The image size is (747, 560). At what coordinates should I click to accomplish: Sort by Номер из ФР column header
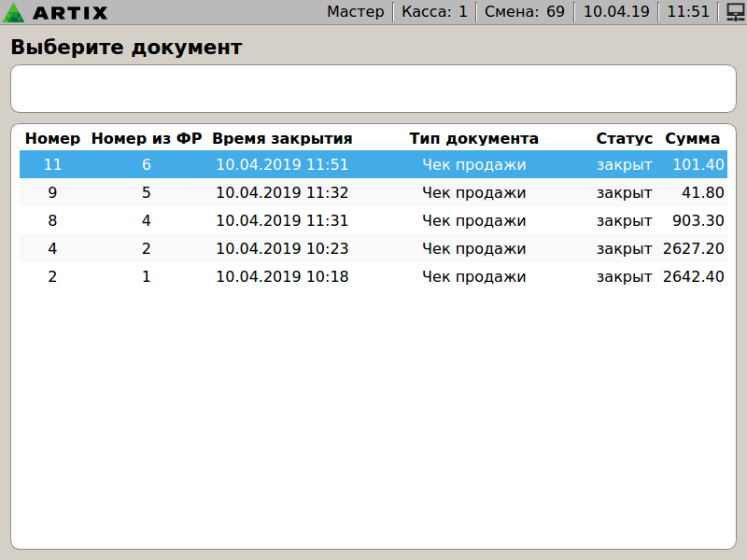tap(147, 139)
